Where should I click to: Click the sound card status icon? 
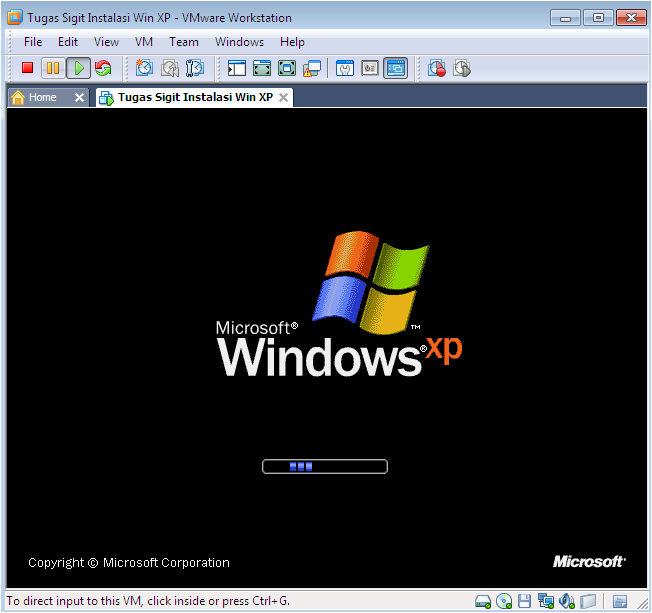[x=567, y=601]
